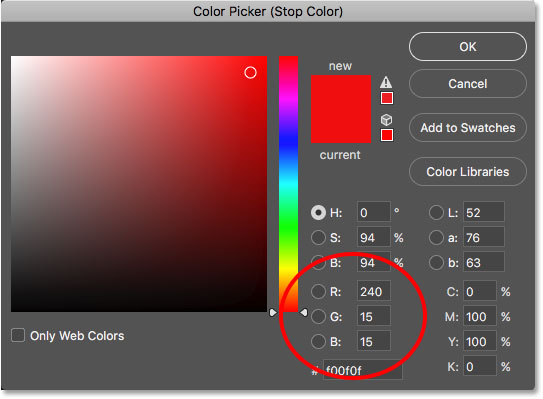Select the L lightness radio button
Screen dimensions: 543x399
tap(436, 212)
